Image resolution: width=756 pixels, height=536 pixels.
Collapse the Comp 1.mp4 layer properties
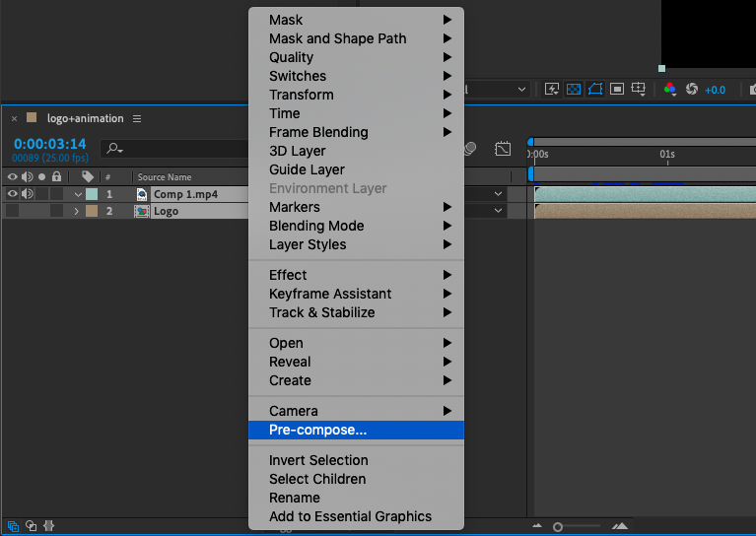[x=78, y=194]
